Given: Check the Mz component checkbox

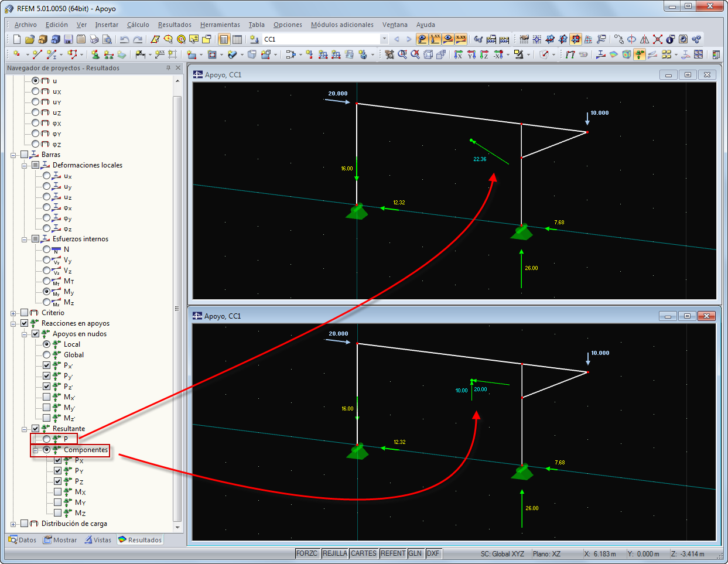Looking at the screenshot, I should click(58, 513).
